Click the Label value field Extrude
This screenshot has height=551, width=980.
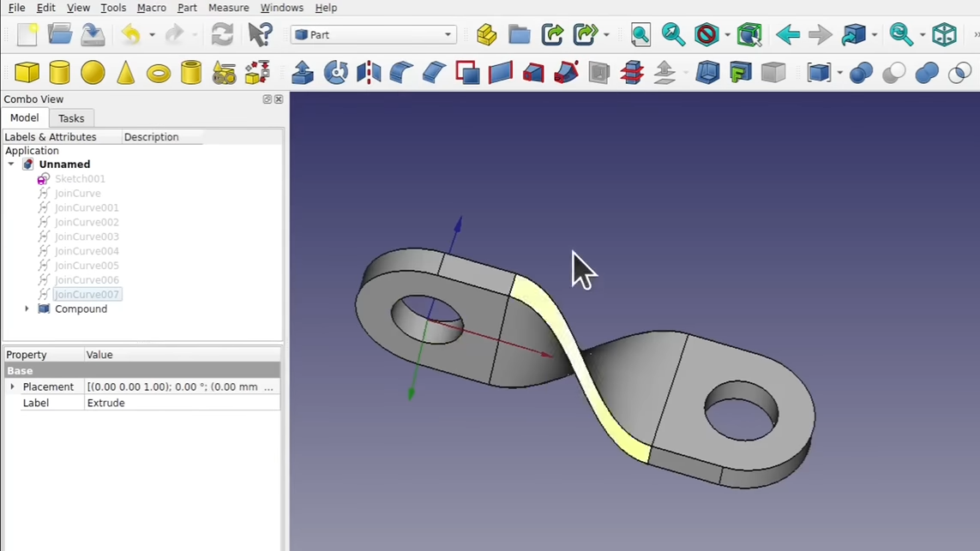pyautogui.click(x=180, y=403)
